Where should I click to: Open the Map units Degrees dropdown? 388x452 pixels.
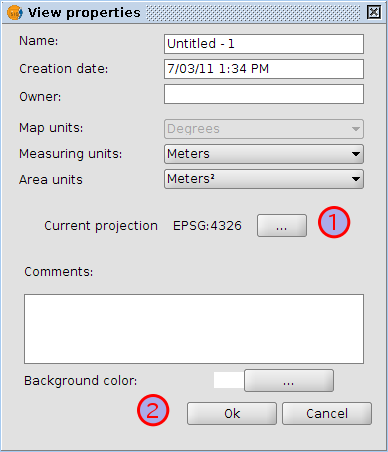coord(264,129)
